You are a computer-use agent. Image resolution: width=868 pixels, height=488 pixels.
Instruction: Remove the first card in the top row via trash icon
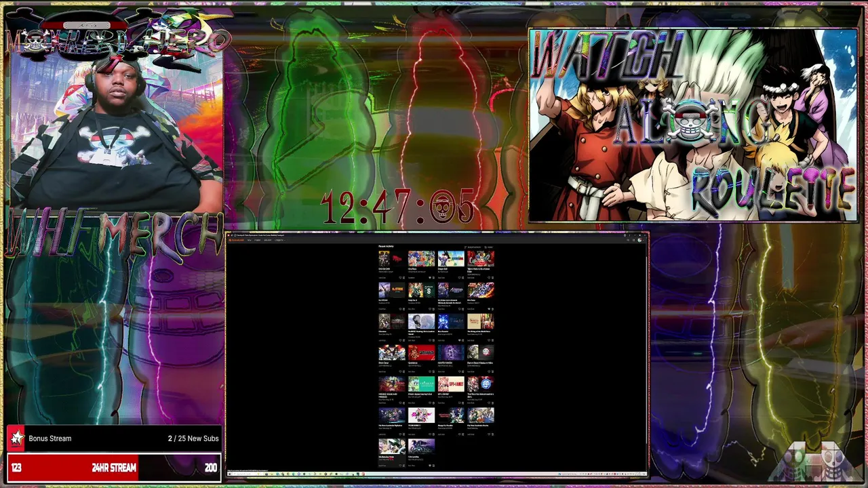[x=403, y=278]
